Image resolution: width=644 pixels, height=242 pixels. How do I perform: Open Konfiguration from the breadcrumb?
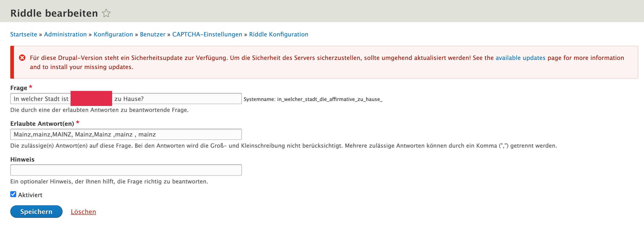click(x=113, y=34)
